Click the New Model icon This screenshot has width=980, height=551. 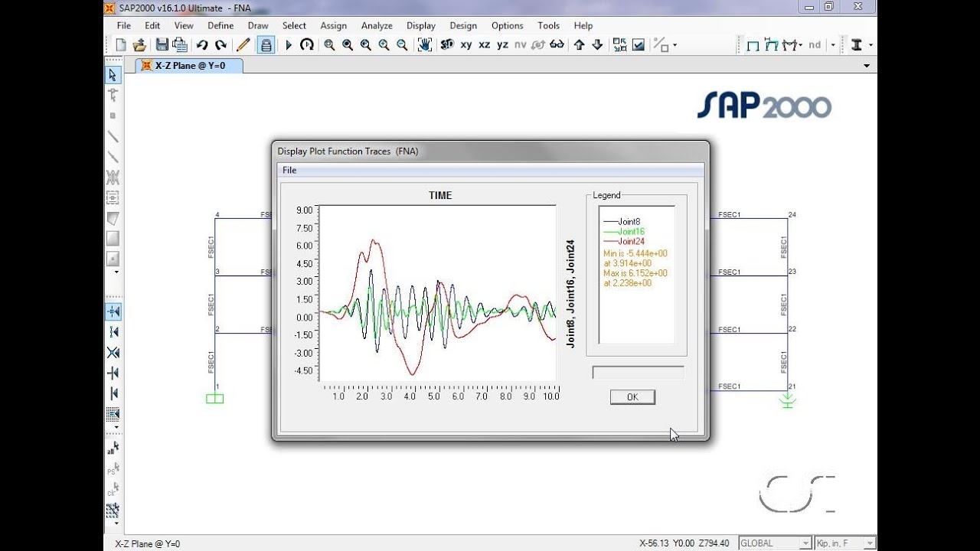click(121, 45)
